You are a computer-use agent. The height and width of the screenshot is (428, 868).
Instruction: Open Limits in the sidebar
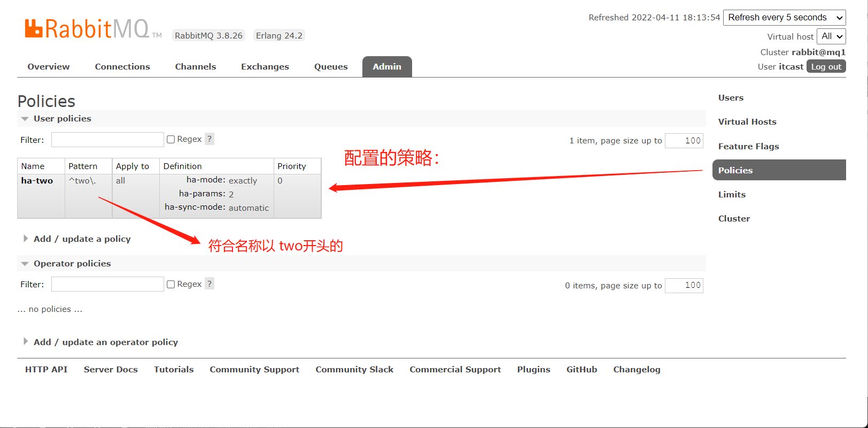(x=732, y=195)
